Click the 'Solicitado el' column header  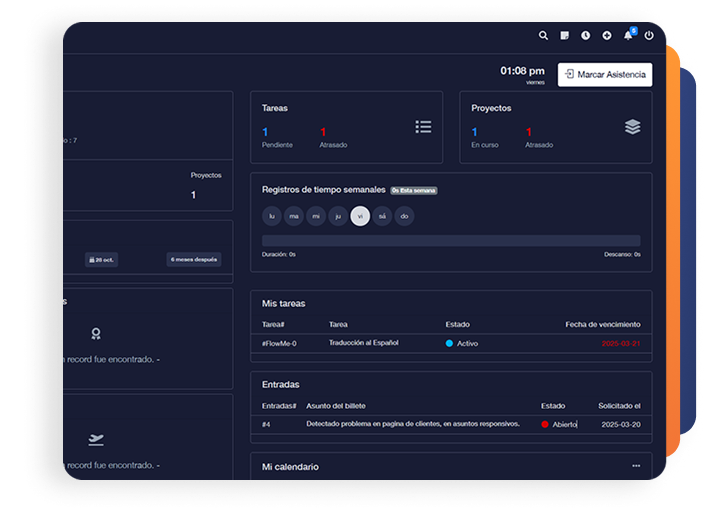(619, 406)
